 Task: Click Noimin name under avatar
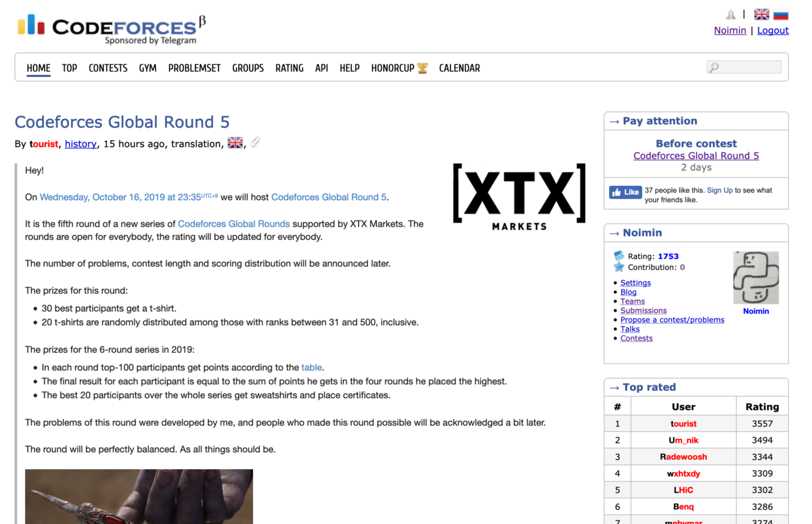[x=756, y=311]
